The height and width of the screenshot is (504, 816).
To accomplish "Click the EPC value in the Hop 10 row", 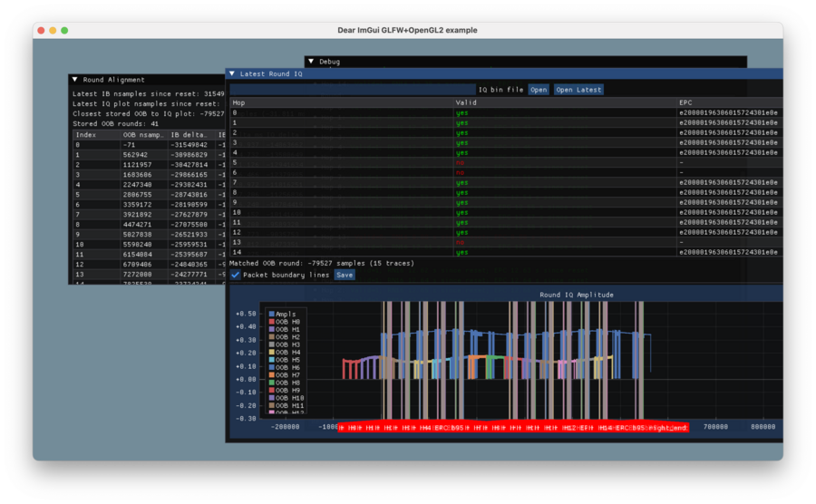I will [728, 212].
